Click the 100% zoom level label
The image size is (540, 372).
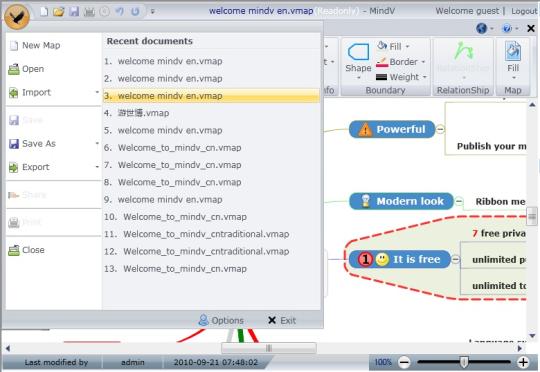[x=383, y=362]
